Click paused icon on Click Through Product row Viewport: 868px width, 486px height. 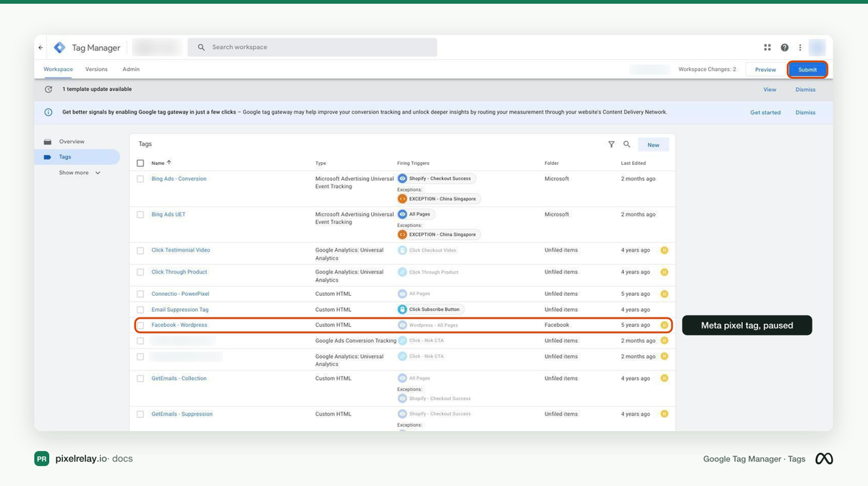(664, 272)
